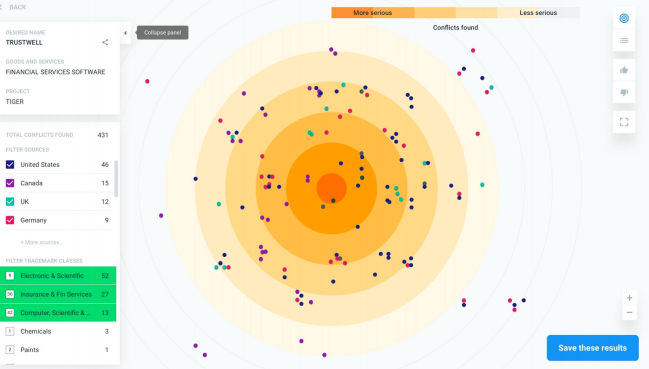Uncheck the Germany source filter
This screenshot has width=649, height=369.
point(10,220)
